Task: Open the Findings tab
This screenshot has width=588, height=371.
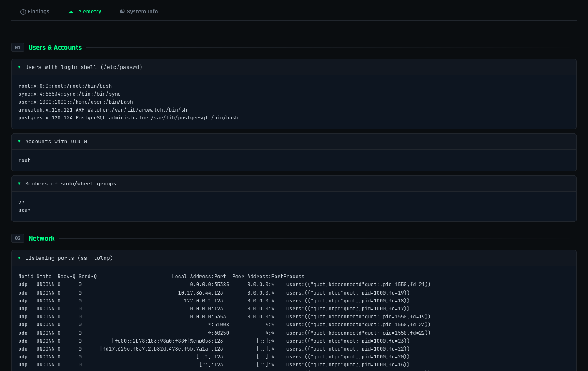Action: point(35,12)
